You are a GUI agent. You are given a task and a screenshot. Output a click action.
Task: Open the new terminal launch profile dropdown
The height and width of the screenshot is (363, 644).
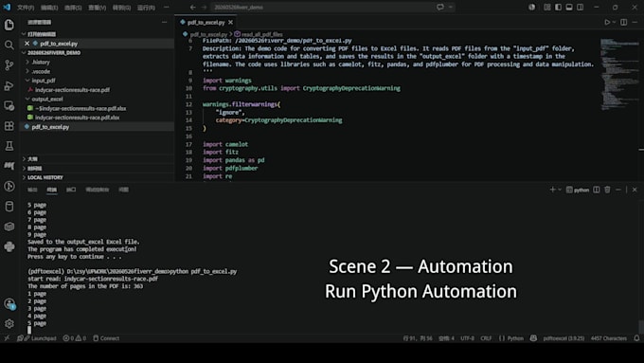point(560,190)
